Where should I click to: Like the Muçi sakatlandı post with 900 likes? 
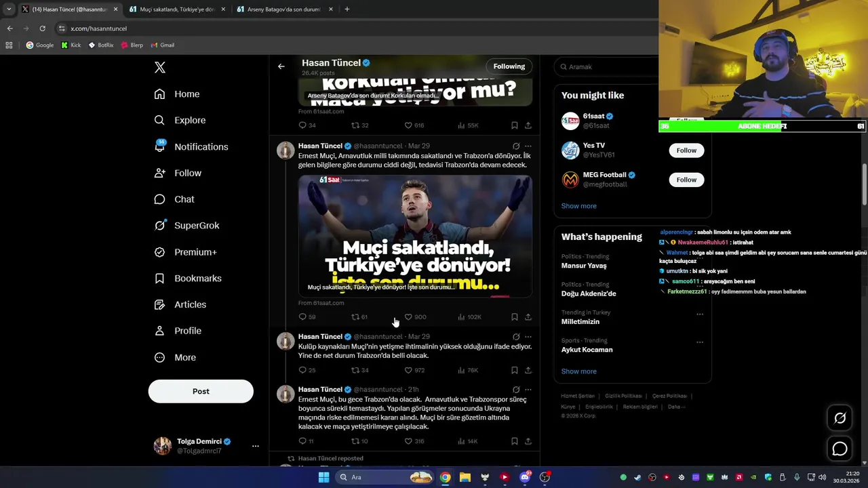click(x=414, y=317)
